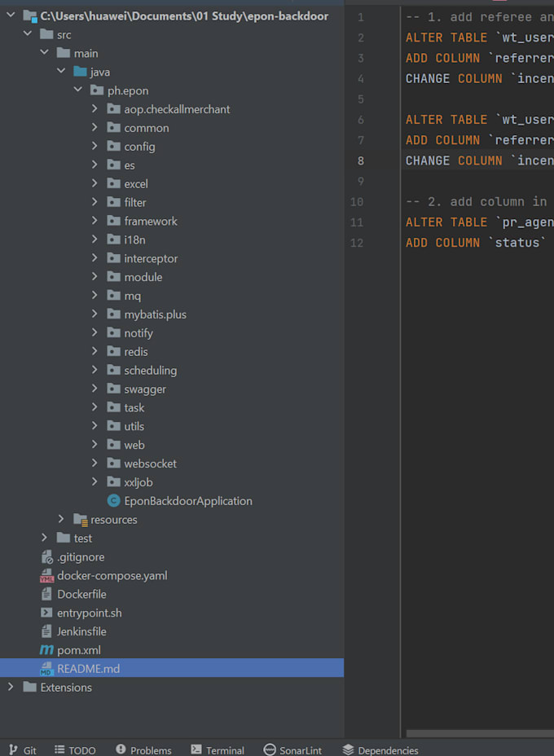Screen dimensions: 554x756
Task: Click the docker-compose.yaml YML icon
Action: [46, 575]
